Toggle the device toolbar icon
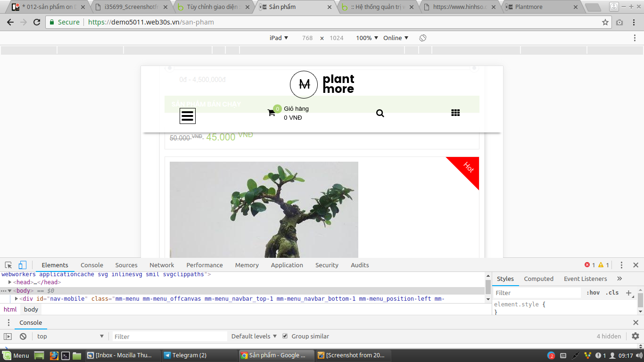 (23, 265)
